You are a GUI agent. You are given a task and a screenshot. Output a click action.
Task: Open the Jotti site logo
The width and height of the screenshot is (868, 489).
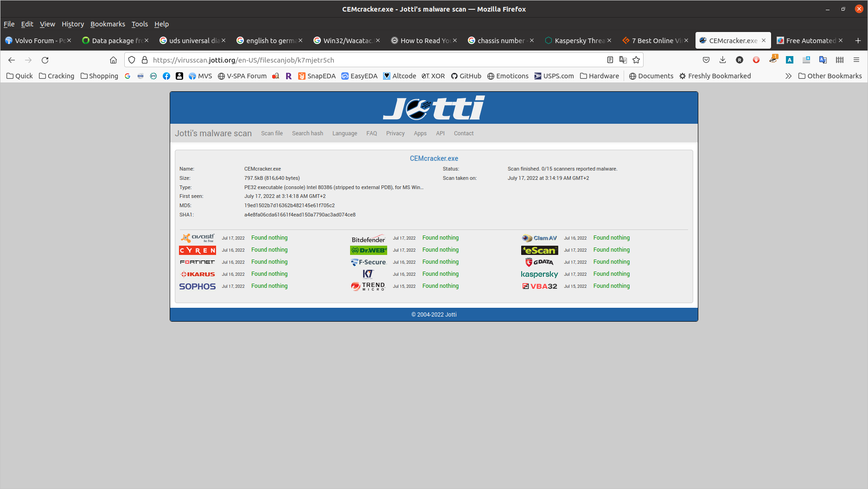point(433,108)
